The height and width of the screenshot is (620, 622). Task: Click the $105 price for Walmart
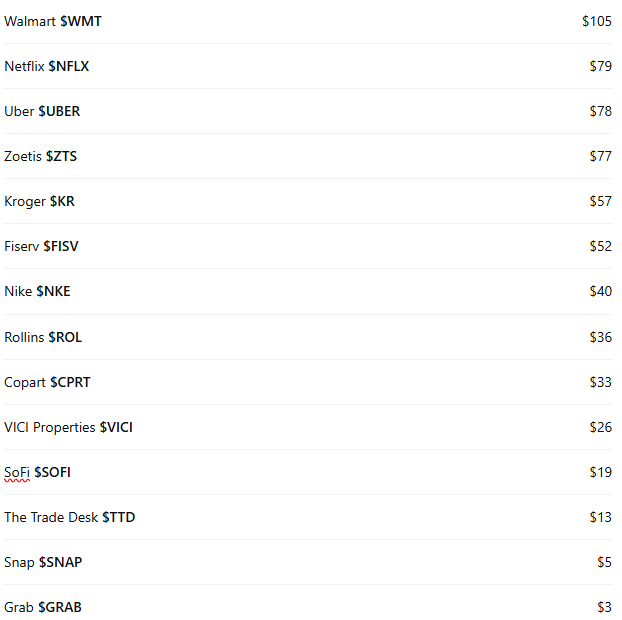[x=597, y=21]
